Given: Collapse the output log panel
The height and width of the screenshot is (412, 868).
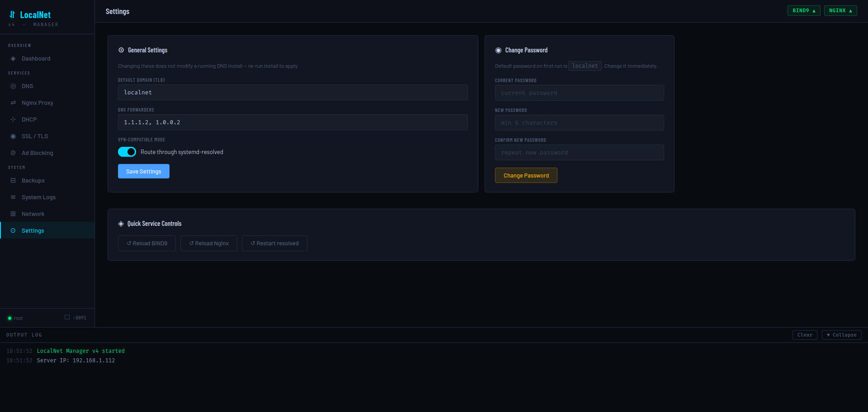Looking at the screenshot, I should coord(842,335).
